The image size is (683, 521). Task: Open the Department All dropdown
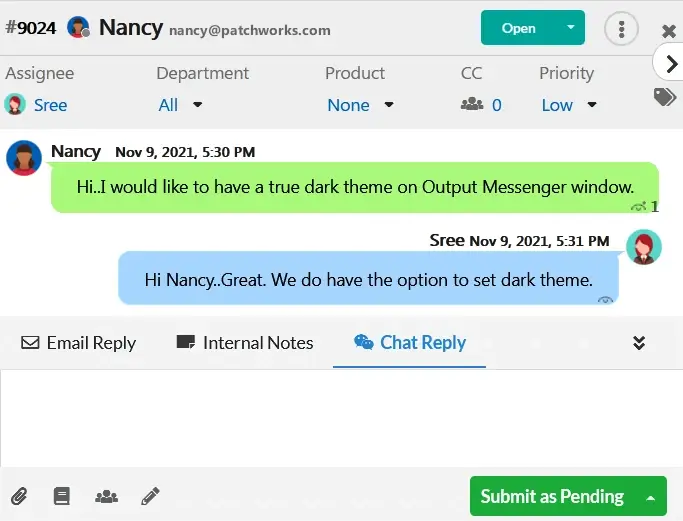[x=181, y=105]
